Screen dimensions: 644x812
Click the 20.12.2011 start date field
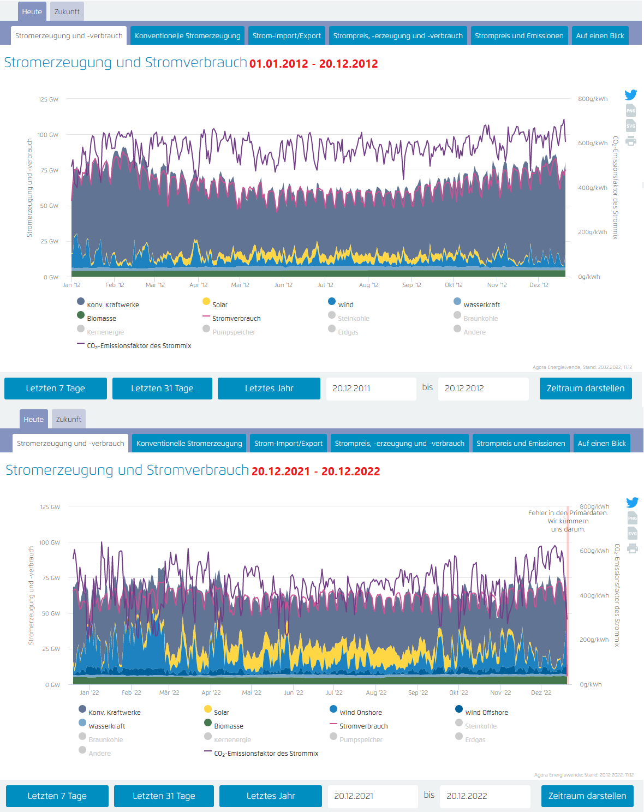371,389
